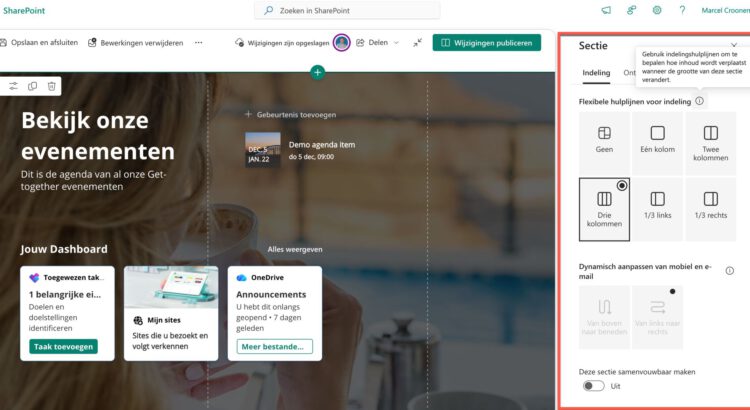Select the 1/3 rechts layout
This screenshot has width=750, height=410.
click(710, 209)
